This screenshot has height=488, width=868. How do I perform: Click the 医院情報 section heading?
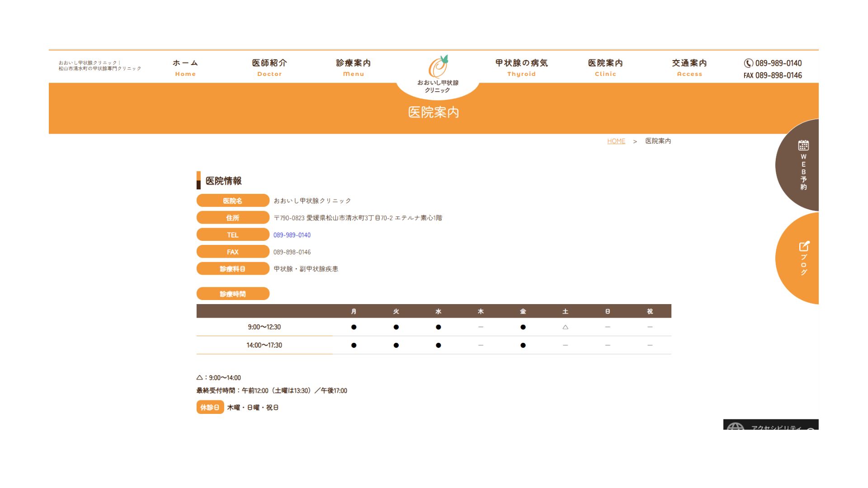coord(223,181)
